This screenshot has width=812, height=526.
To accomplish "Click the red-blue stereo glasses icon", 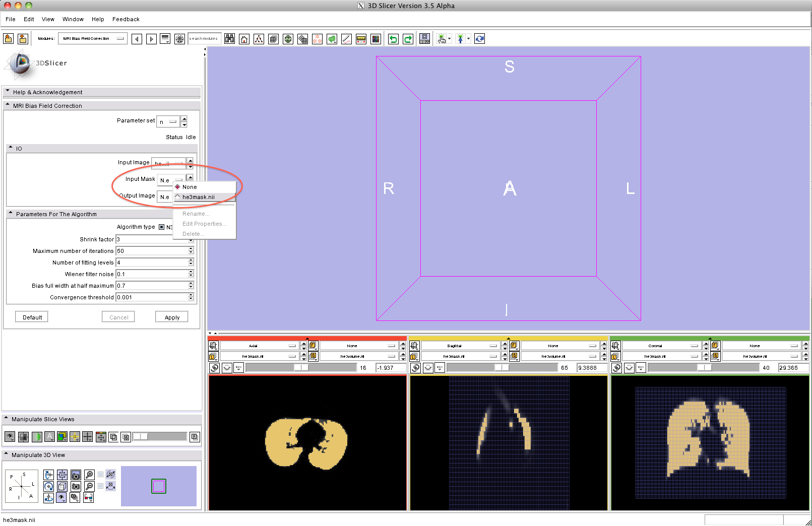I will (x=88, y=498).
